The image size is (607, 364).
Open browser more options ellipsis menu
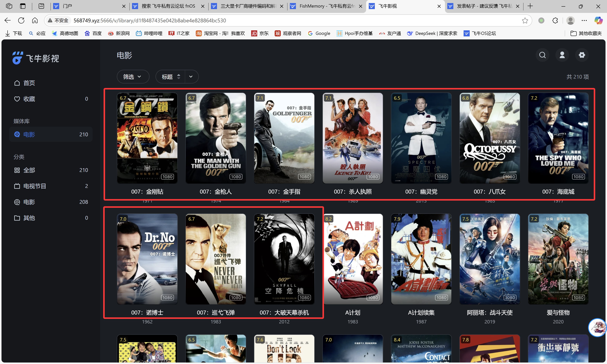point(584,20)
